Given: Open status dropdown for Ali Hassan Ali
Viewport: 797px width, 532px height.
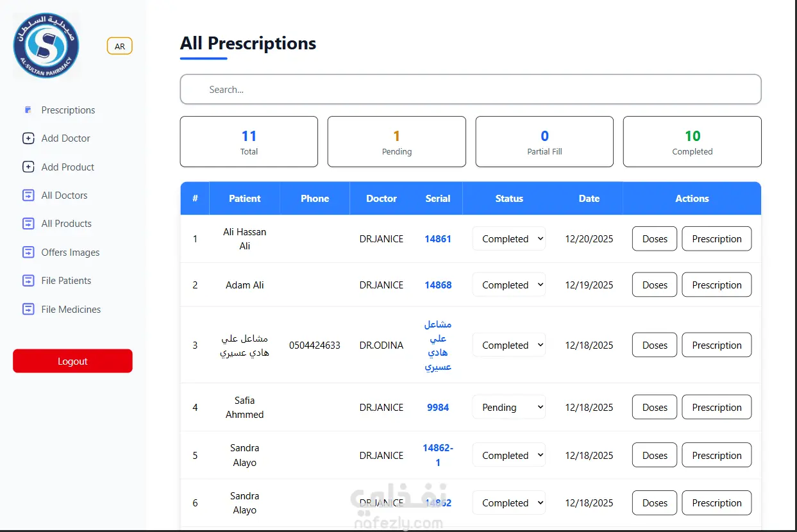Looking at the screenshot, I should tap(509, 239).
